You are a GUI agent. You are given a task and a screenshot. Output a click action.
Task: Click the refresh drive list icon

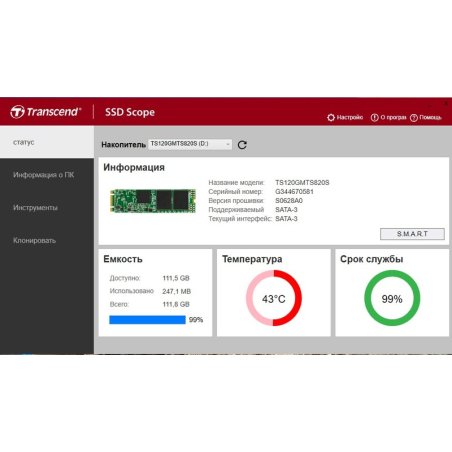(242, 145)
